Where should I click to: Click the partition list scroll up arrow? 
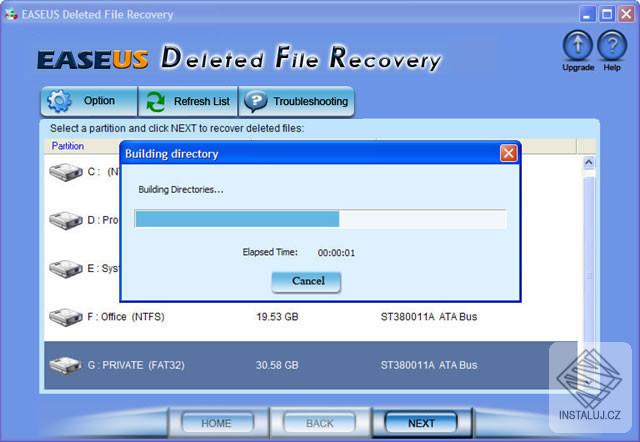589,163
